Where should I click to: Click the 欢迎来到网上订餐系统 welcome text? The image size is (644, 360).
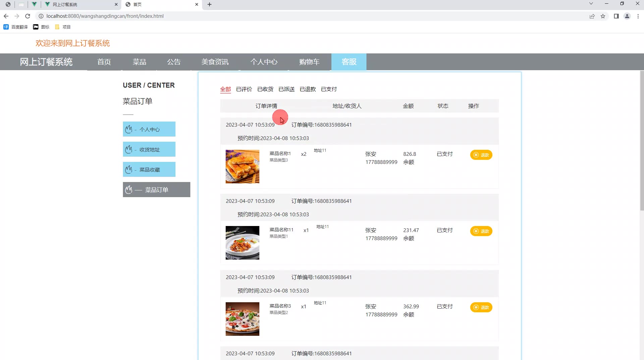click(x=73, y=43)
